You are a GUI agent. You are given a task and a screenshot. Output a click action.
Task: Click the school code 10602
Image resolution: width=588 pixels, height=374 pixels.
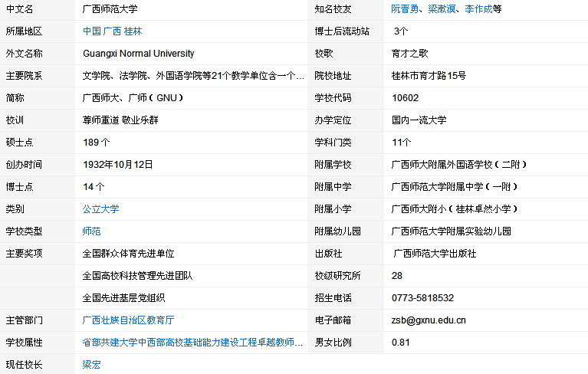[405, 98]
